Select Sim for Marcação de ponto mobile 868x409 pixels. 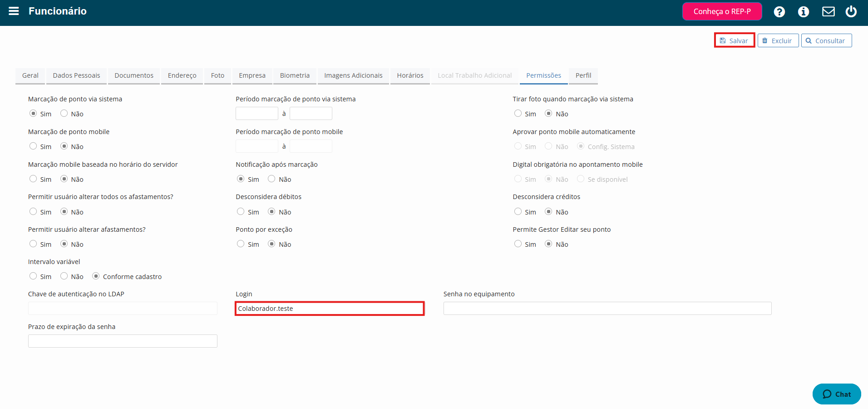33,146
